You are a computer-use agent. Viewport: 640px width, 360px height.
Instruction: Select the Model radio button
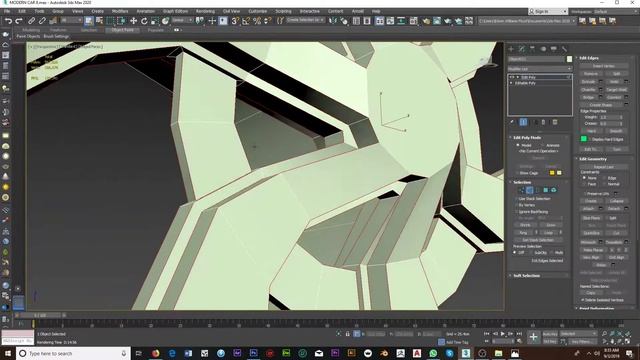tap(518, 145)
